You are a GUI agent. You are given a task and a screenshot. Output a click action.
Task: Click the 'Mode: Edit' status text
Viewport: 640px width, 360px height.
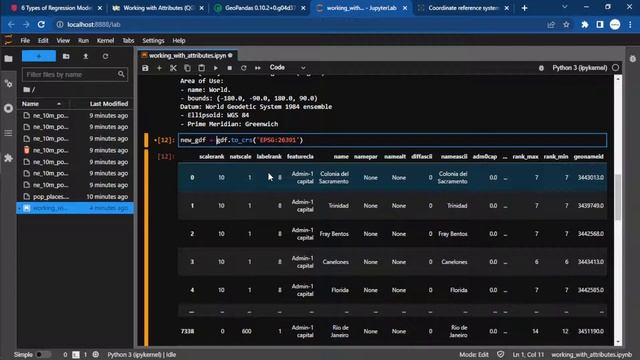click(473, 355)
